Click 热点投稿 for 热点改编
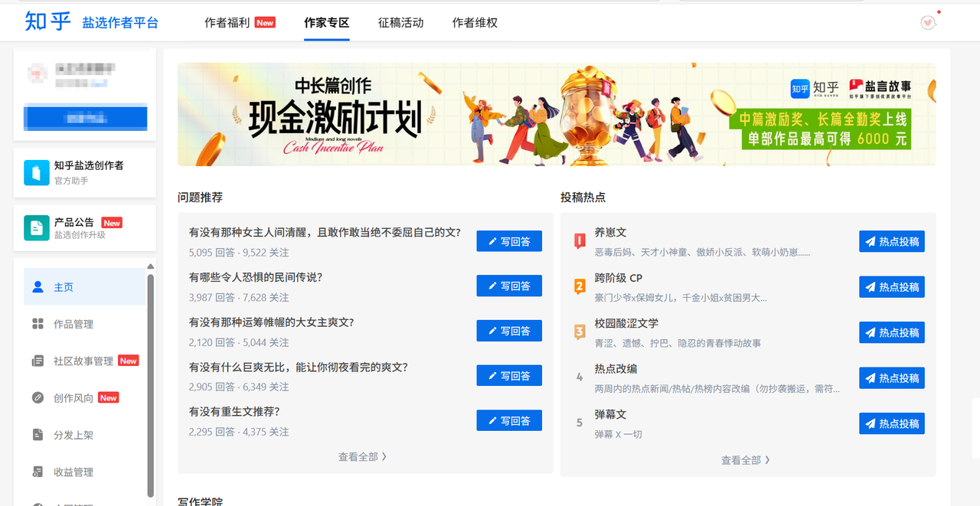Image resolution: width=980 pixels, height=506 pixels. pos(892,377)
